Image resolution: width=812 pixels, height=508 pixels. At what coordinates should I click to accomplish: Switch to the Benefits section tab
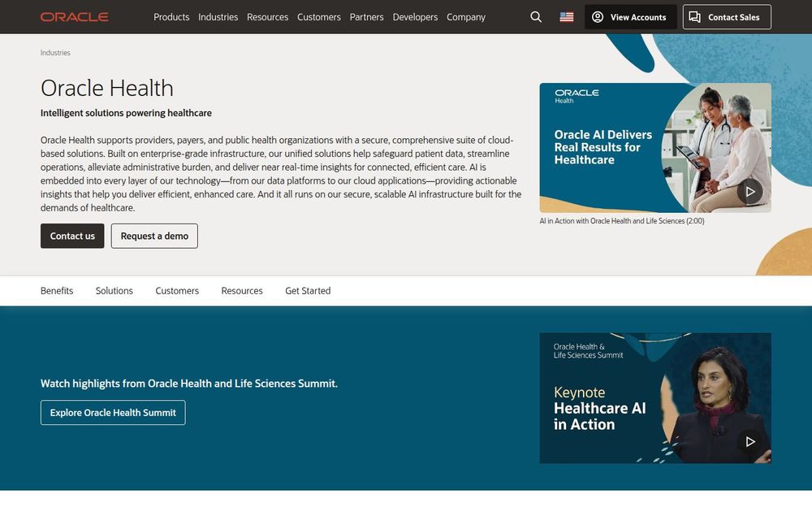point(57,290)
